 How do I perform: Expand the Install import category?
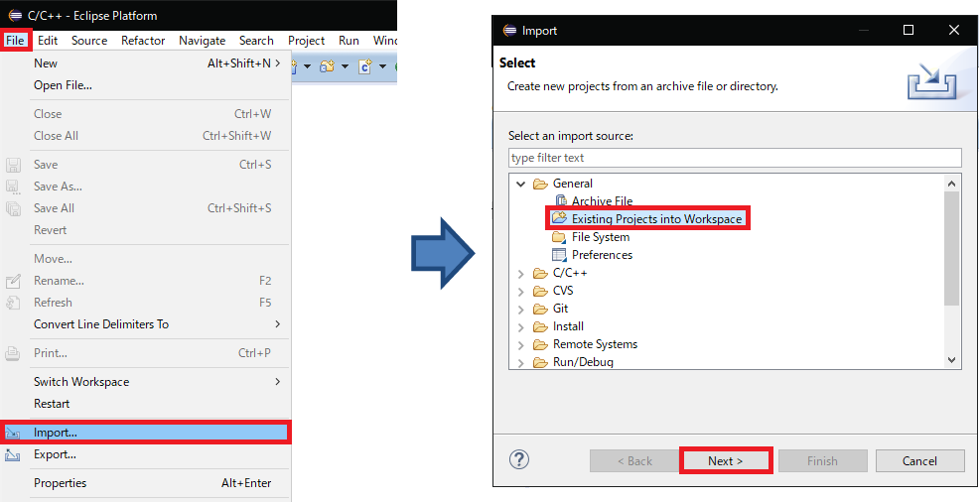tap(520, 326)
